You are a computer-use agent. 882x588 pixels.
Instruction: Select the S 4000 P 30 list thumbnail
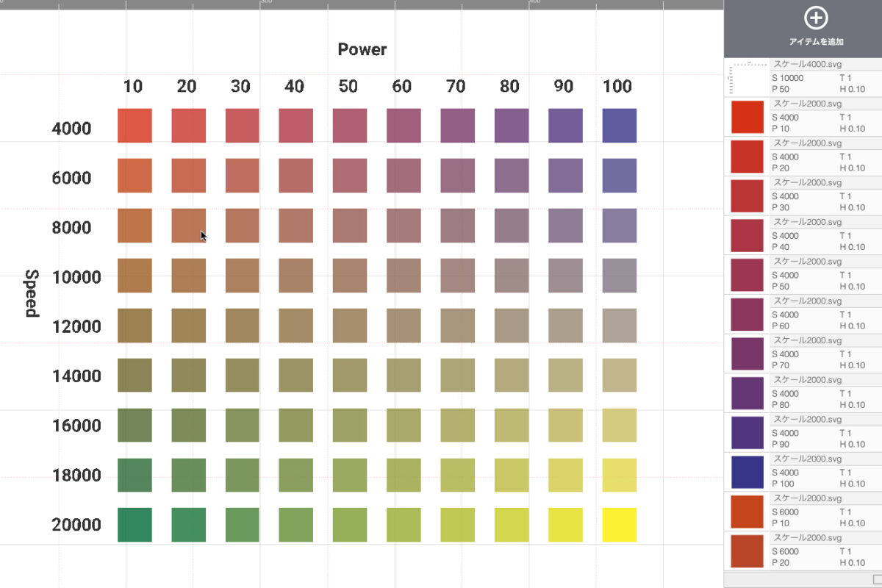click(747, 196)
